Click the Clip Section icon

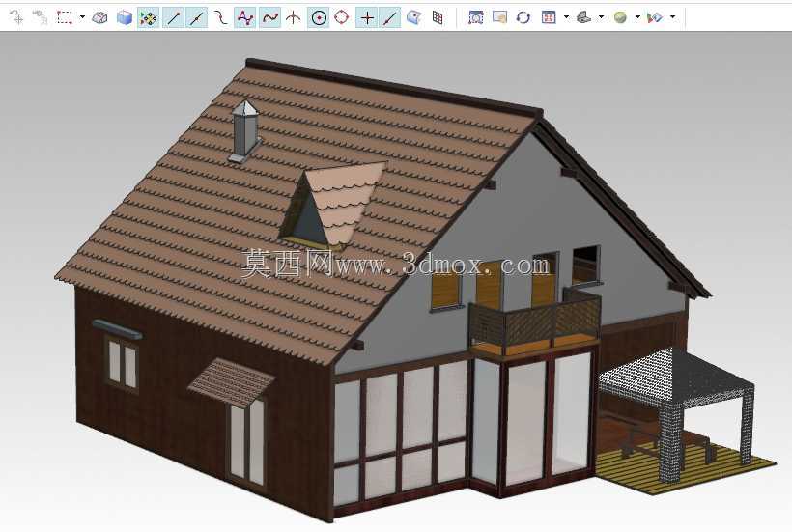655,17
